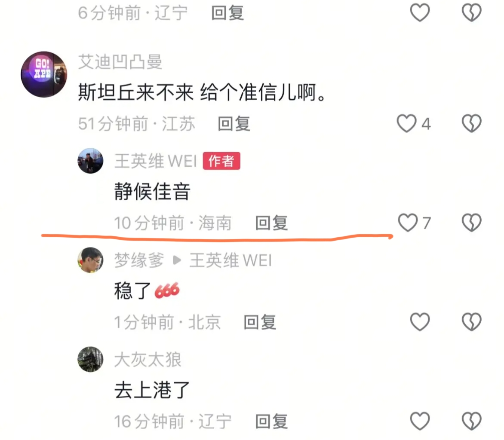Reply to the 51分钟前 江苏 comment

(234, 124)
